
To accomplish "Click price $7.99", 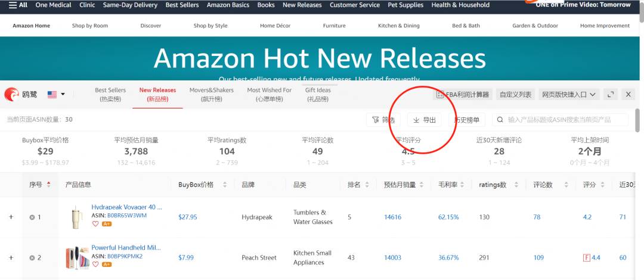I will [x=185, y=258].
